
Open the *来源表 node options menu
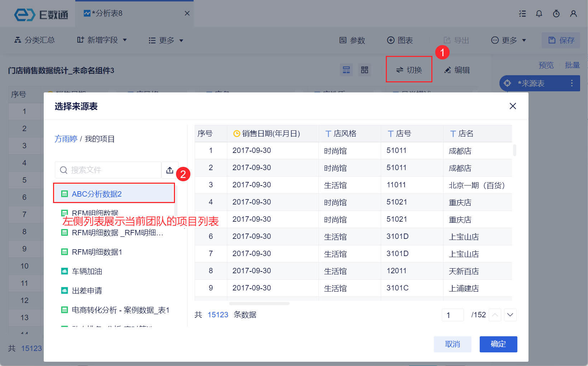tap(572, 83)
